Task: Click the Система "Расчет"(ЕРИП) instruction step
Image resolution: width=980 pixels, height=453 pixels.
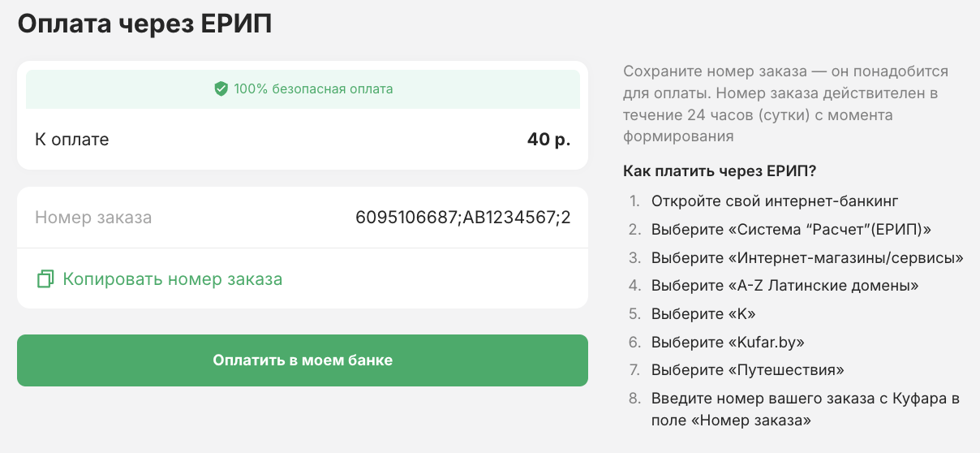Action: coord(791,229)
